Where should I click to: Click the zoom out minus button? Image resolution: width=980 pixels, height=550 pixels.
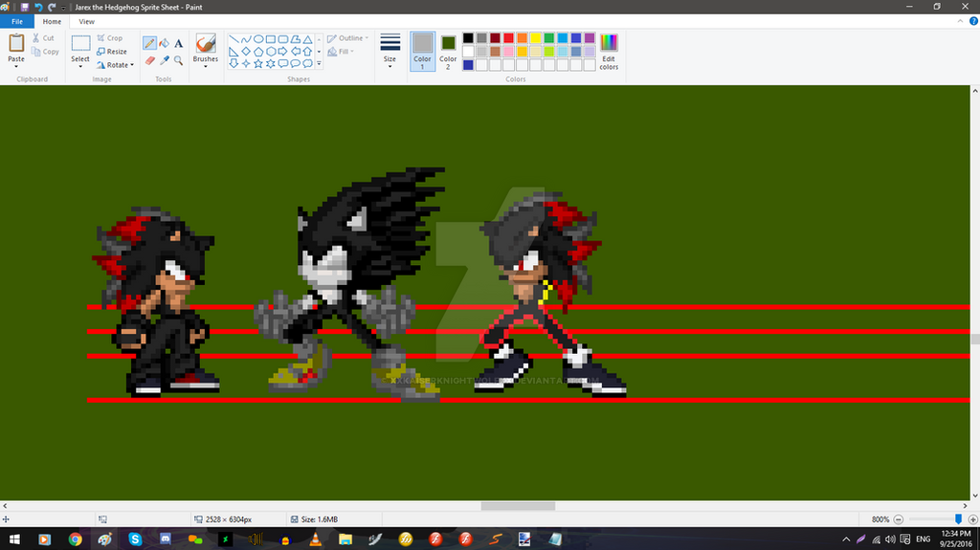coord(898,519)
